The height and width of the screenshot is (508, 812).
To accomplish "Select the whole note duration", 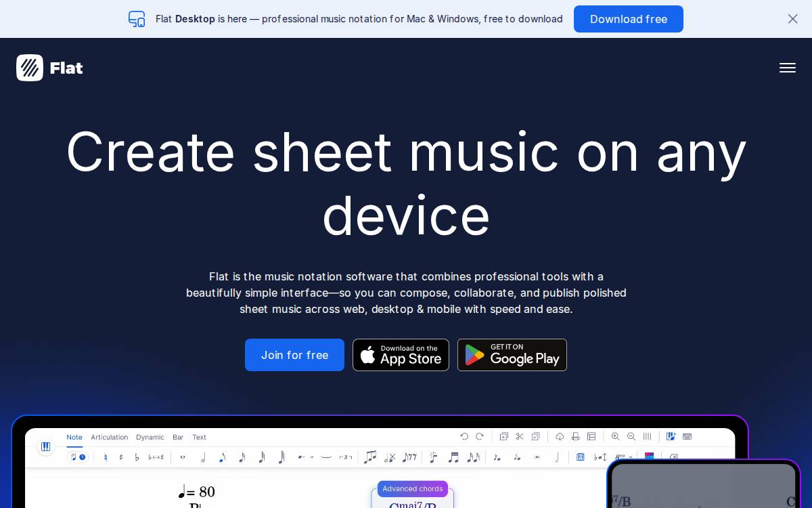I will coord(183,457).
